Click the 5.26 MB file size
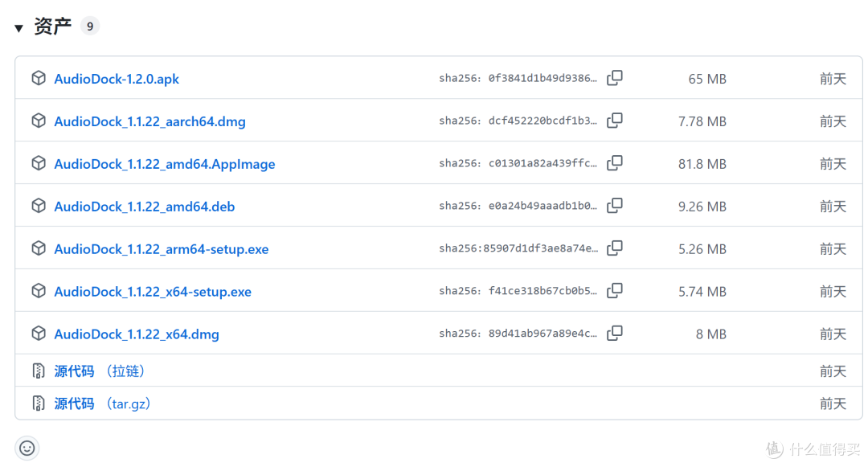 point(702,249)
